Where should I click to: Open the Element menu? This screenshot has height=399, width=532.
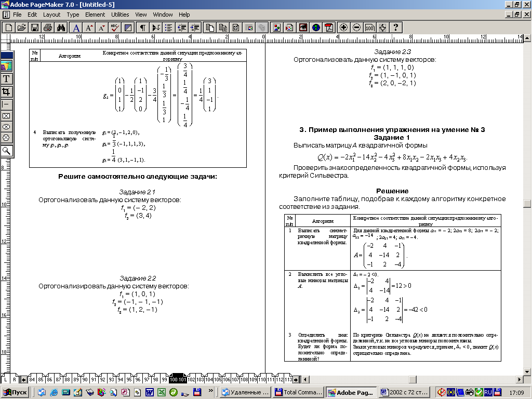tap(95, 15)
